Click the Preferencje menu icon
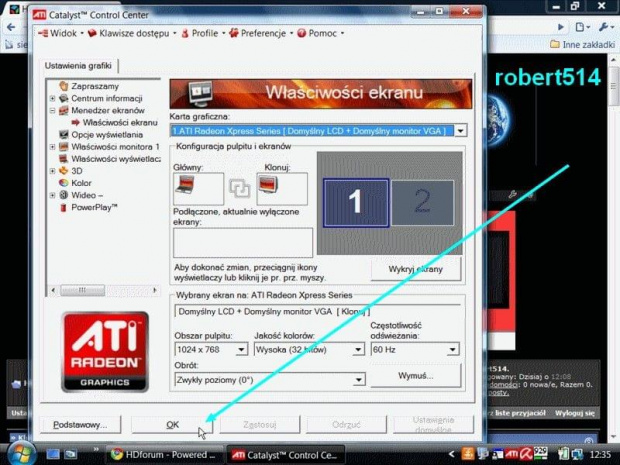 coord(234,33)
